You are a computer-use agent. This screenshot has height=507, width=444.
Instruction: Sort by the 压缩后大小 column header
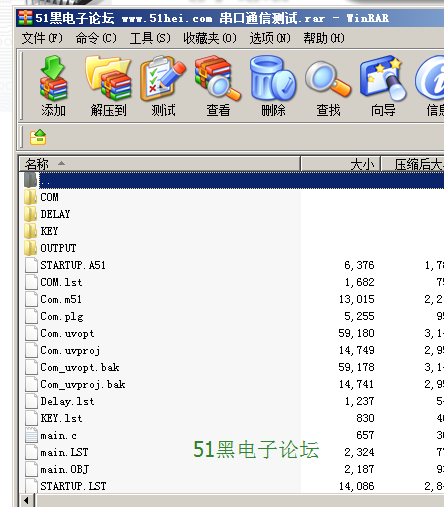(413, 164)
